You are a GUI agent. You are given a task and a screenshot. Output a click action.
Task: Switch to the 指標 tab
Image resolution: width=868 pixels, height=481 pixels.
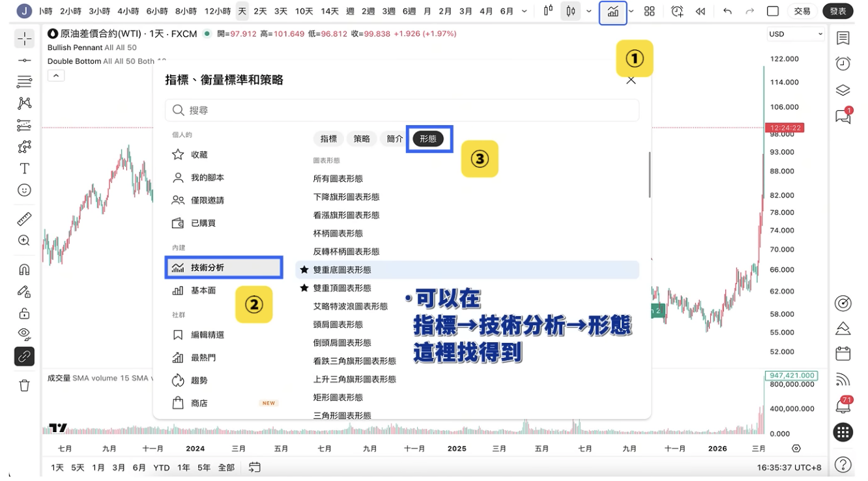pos(328,139)
